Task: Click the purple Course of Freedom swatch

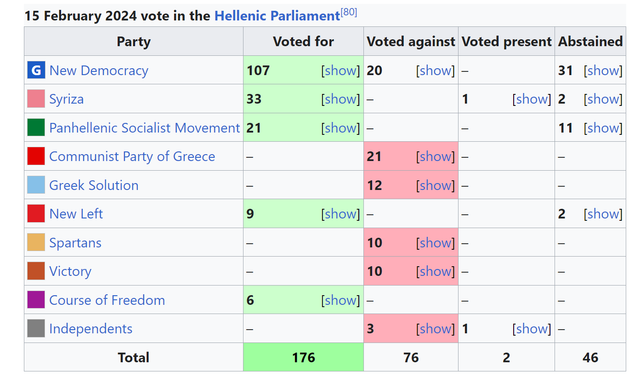Action: pyautogui.click(x=36, y=300)
